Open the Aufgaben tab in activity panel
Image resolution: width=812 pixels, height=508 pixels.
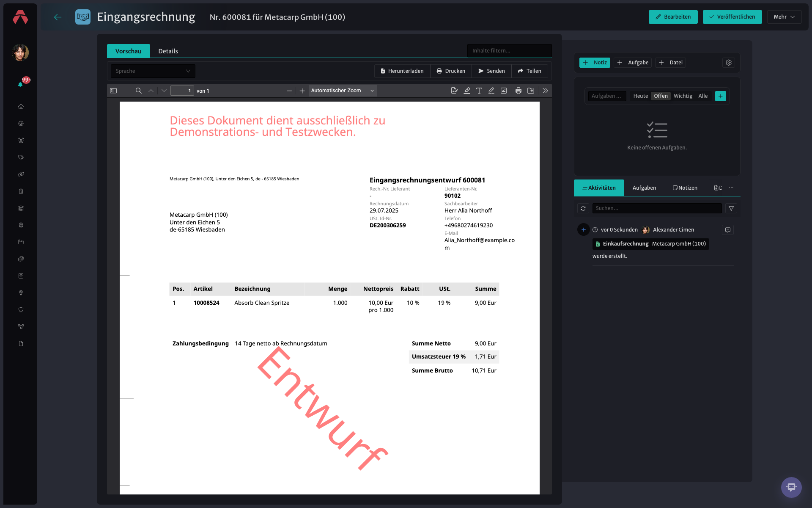(x=644, y=188)
